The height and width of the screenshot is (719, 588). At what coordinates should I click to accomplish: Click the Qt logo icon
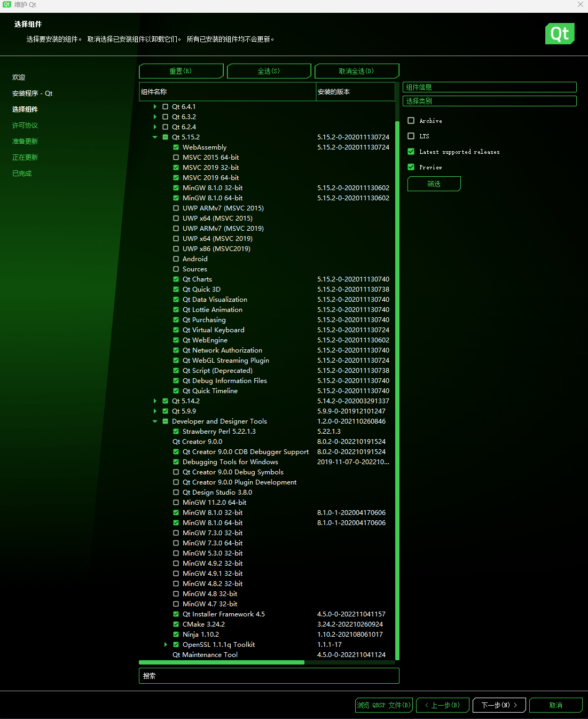click(560, 34)
